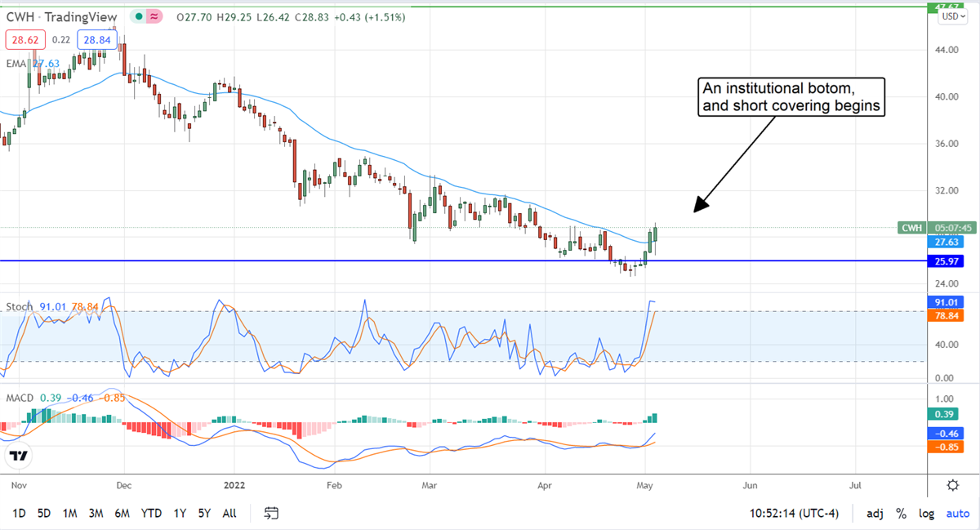
Task: Open chart settings gear icon
Action: pos(952,485)
